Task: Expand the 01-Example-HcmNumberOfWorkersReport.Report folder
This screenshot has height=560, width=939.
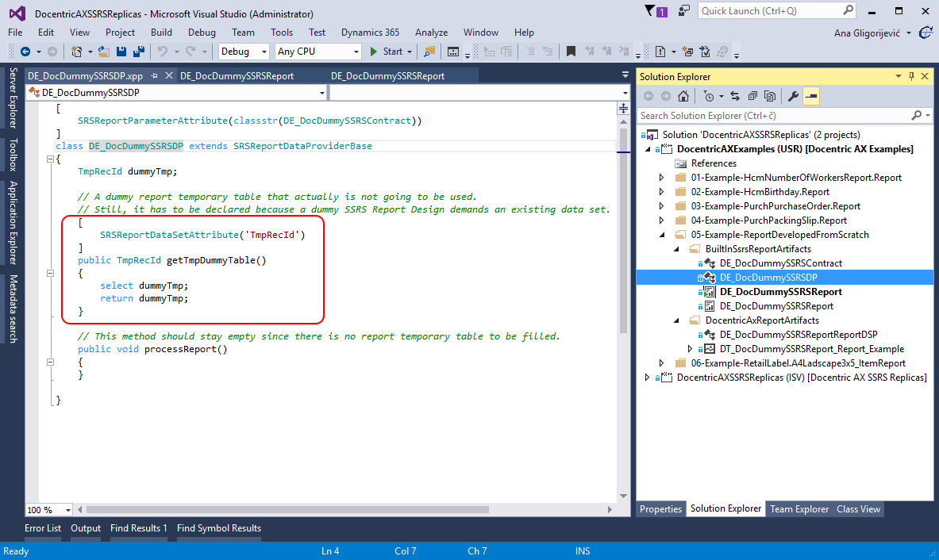Action: (661, 178)
